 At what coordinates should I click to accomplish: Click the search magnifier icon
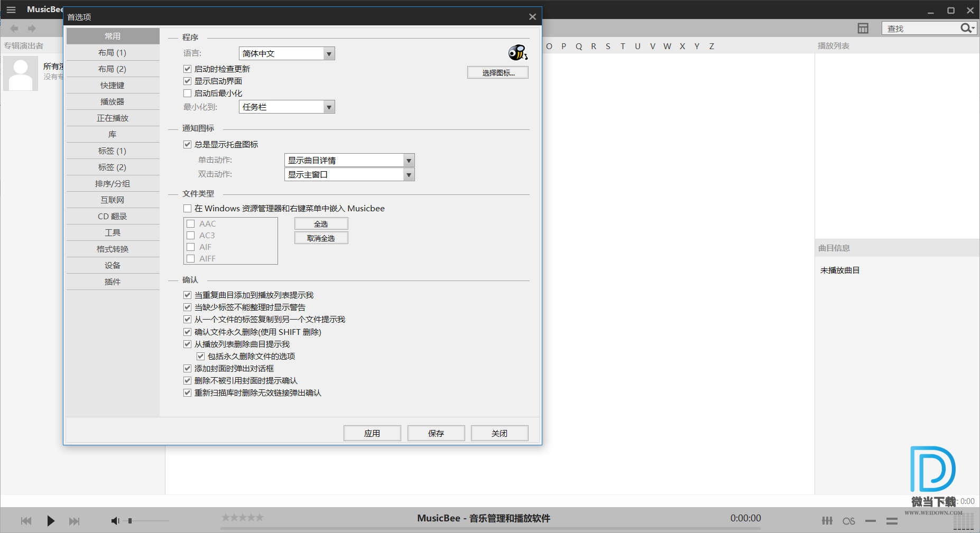(x=965, y=28)
